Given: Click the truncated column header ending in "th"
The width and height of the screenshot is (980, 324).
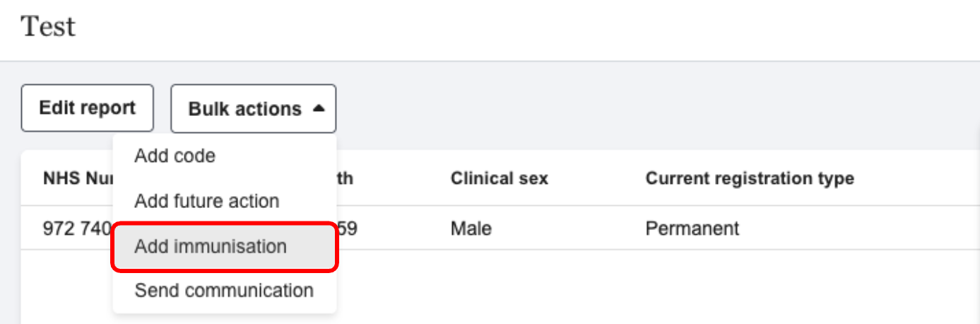Looking at the screenshot, I should [x=346, y=178].
